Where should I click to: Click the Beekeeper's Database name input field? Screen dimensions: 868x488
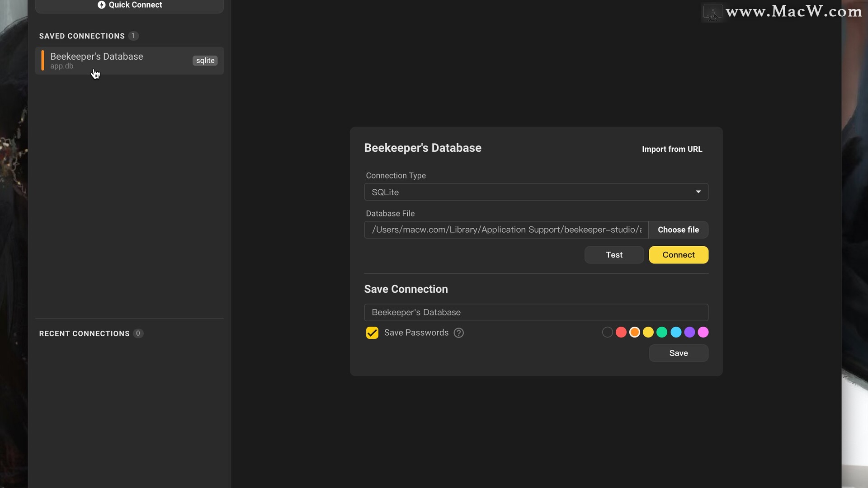(x=536, y=312)
